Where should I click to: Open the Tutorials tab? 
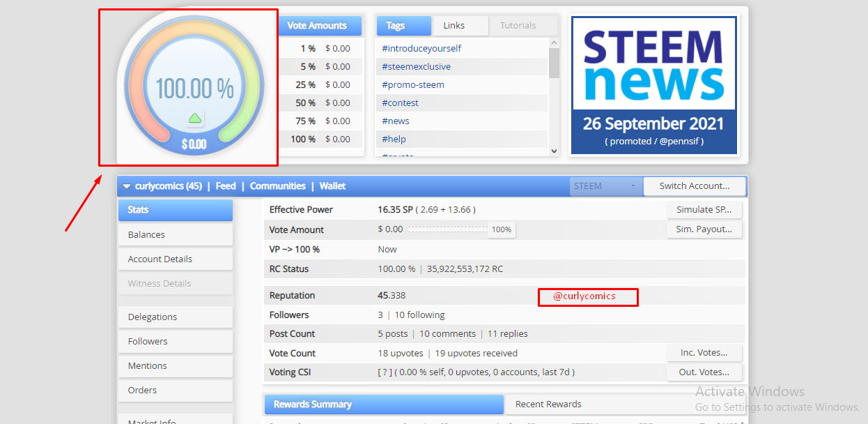[523, 26]
